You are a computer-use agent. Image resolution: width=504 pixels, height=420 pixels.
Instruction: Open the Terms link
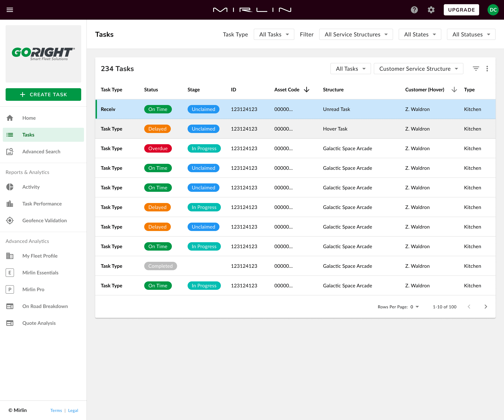tap(56, 410)
